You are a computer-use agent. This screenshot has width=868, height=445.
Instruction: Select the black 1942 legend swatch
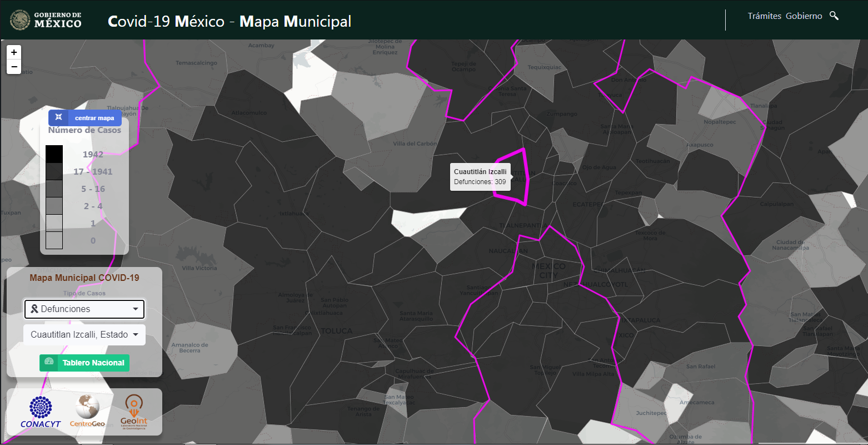54,154
